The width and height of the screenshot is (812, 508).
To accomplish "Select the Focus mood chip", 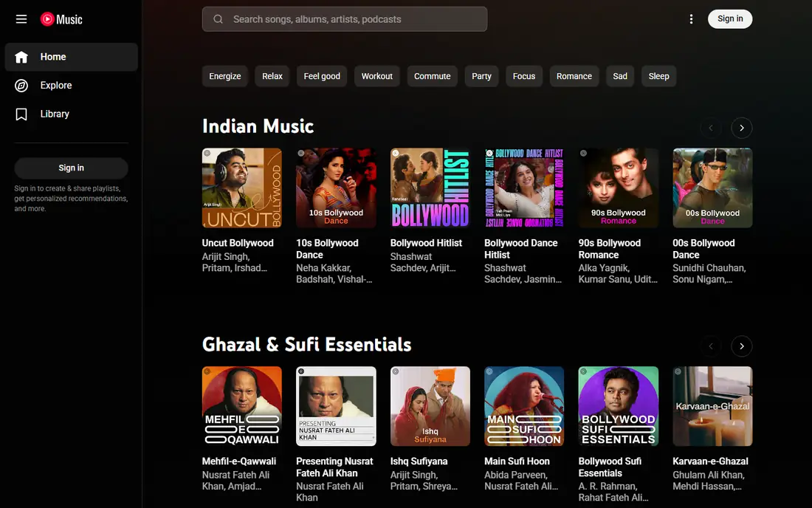I will (x=523, y=76).
